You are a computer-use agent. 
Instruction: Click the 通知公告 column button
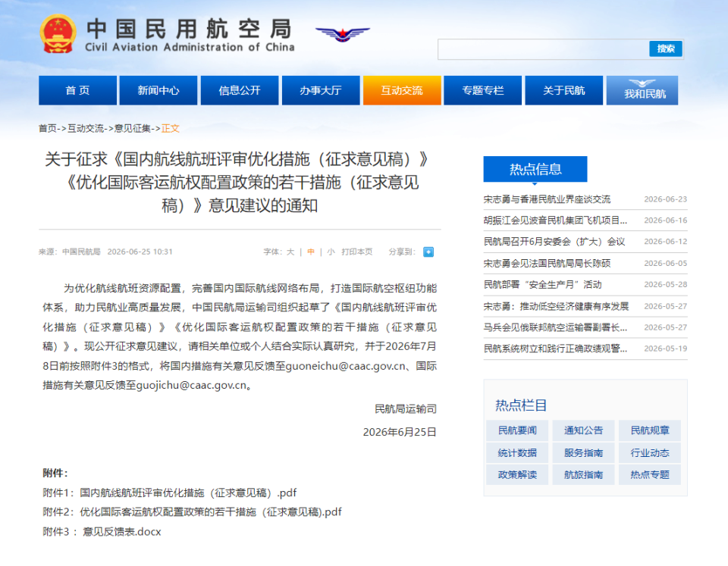[584, 430]
